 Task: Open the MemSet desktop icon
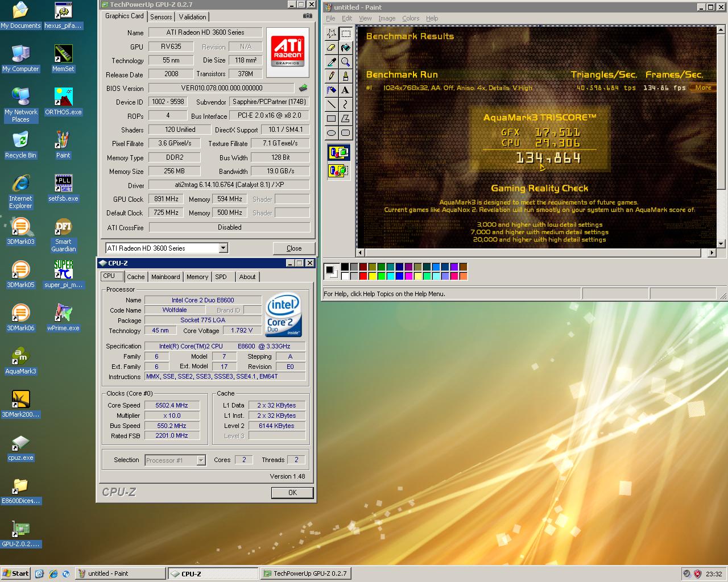pos(63,59)
